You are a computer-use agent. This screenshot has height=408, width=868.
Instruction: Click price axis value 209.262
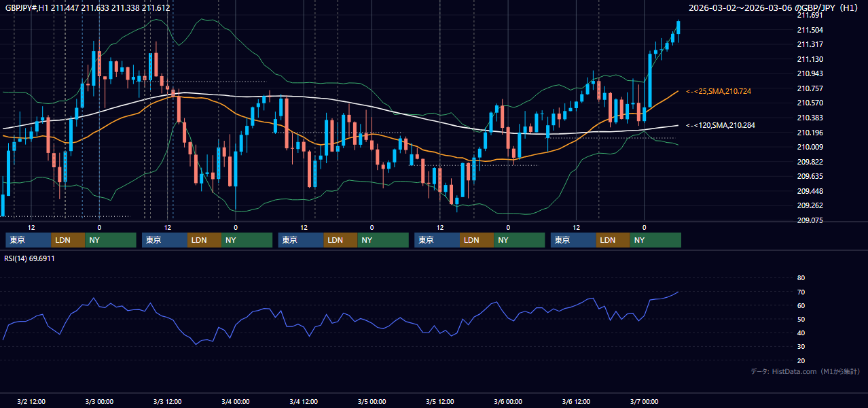(x=810, y=206)
